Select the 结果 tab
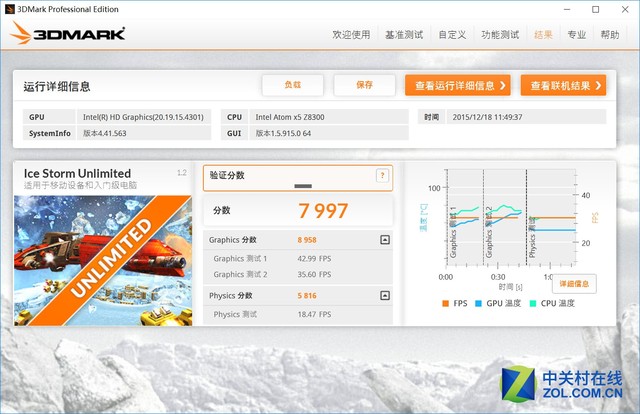 (543, 35)
